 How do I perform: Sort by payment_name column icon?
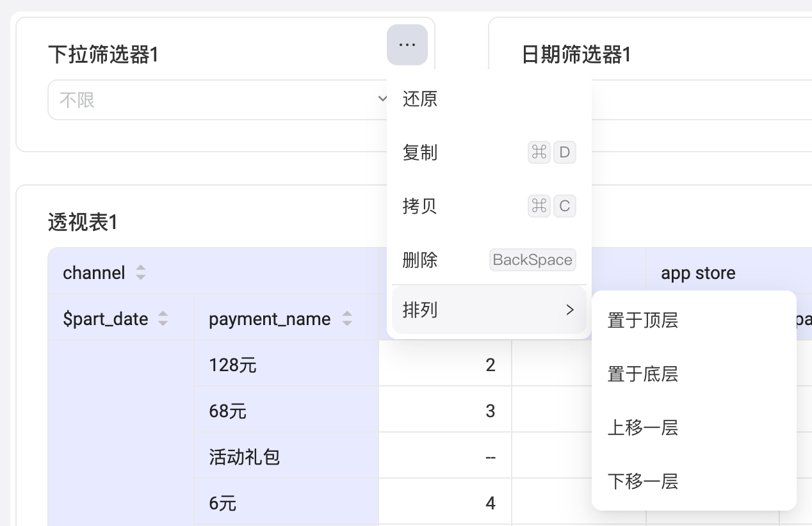pos(347,319)
